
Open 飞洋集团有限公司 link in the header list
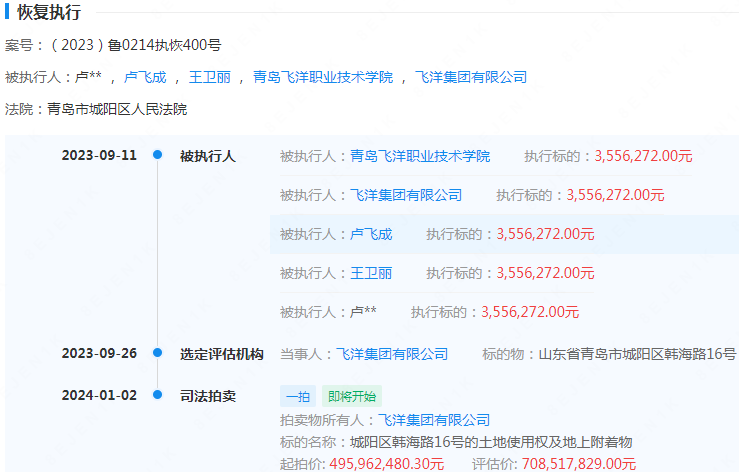(x=471, y=77)
